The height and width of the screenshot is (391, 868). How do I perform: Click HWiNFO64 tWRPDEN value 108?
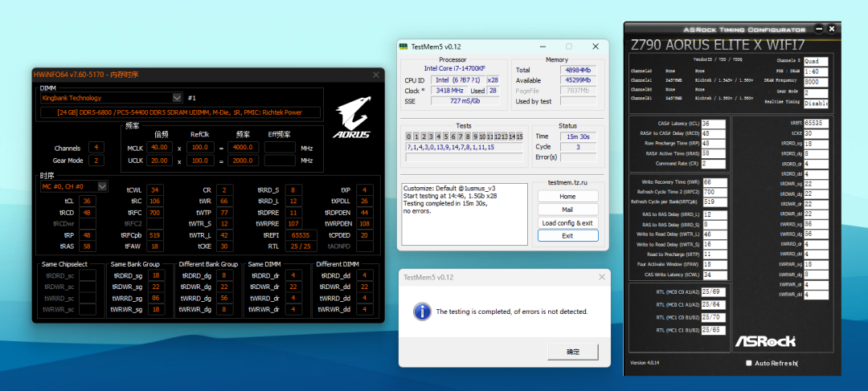coord(364,223)
